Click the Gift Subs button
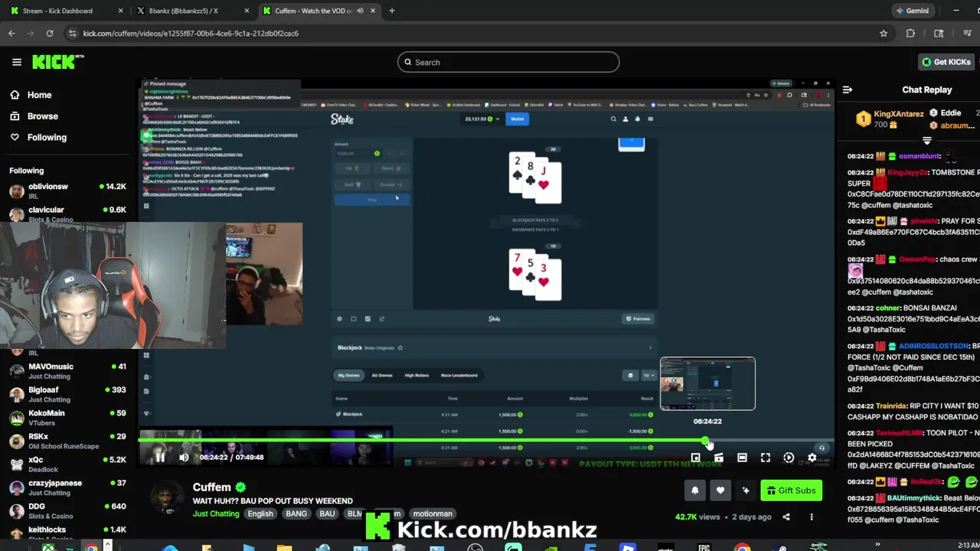Viewport: 980px width, 551px height. coord(791,491)
